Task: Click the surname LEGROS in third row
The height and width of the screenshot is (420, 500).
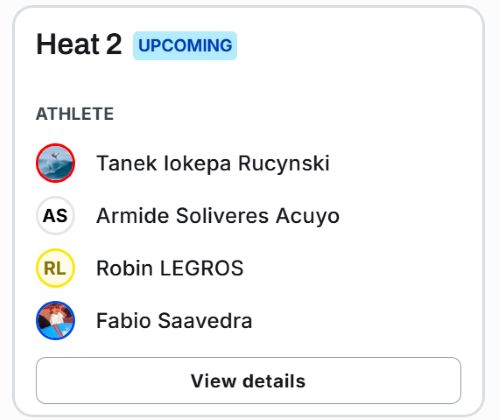Action: (202, 268)
